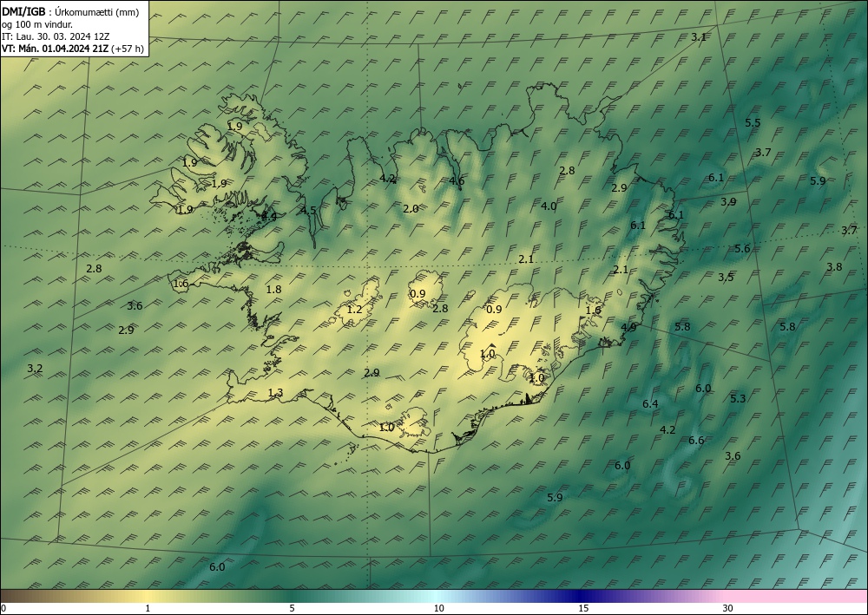This screenshot has height=615, width=868.
Task: Select the 3.8 value near the eastern edge
Action: tap(834, 266)
